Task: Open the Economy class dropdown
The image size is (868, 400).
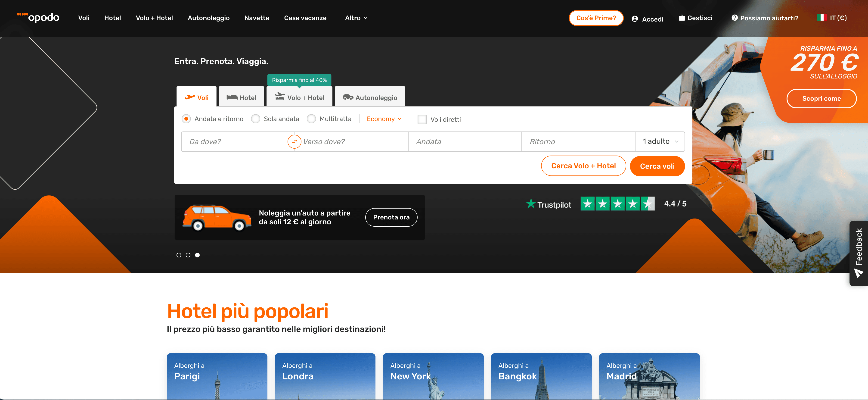Action: [384, 119]
